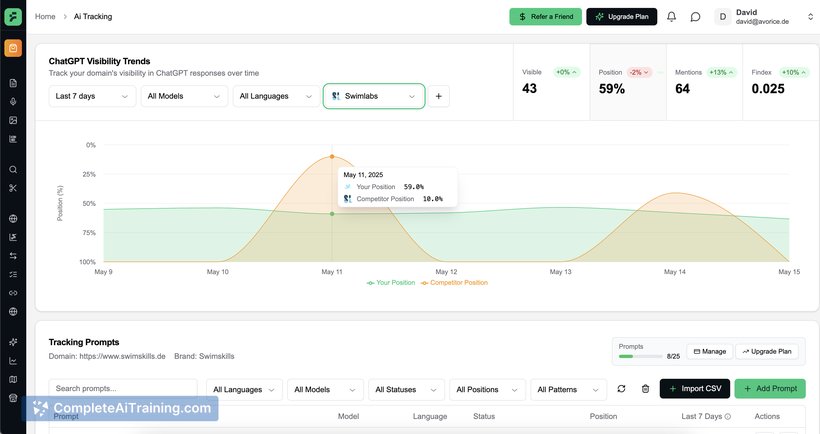Click the trash delete prompts icon

click(x=645, y=389)
